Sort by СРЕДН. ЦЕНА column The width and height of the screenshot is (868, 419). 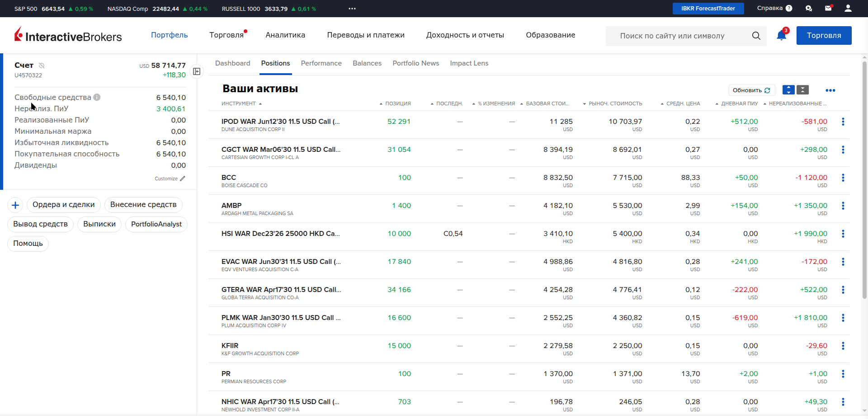[x=680, y=104]
